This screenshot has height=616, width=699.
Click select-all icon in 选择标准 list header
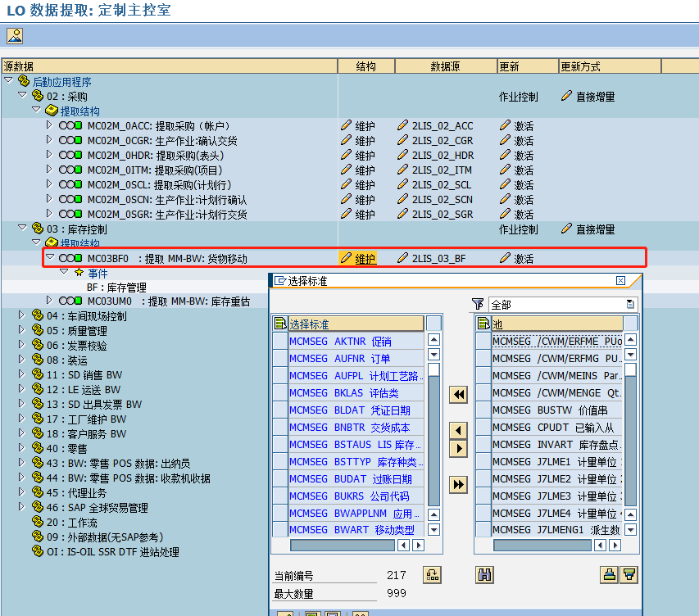(x=280, y=324)
